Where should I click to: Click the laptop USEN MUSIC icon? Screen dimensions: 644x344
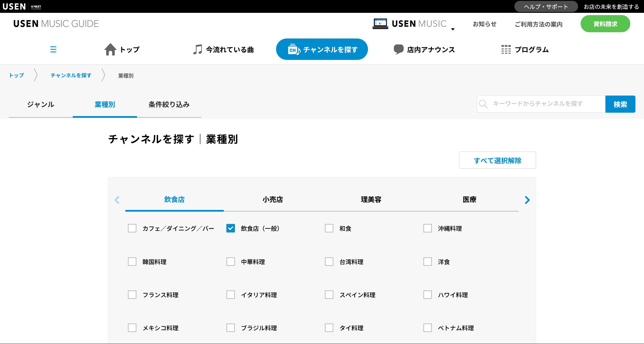click(x=380, y=24)
